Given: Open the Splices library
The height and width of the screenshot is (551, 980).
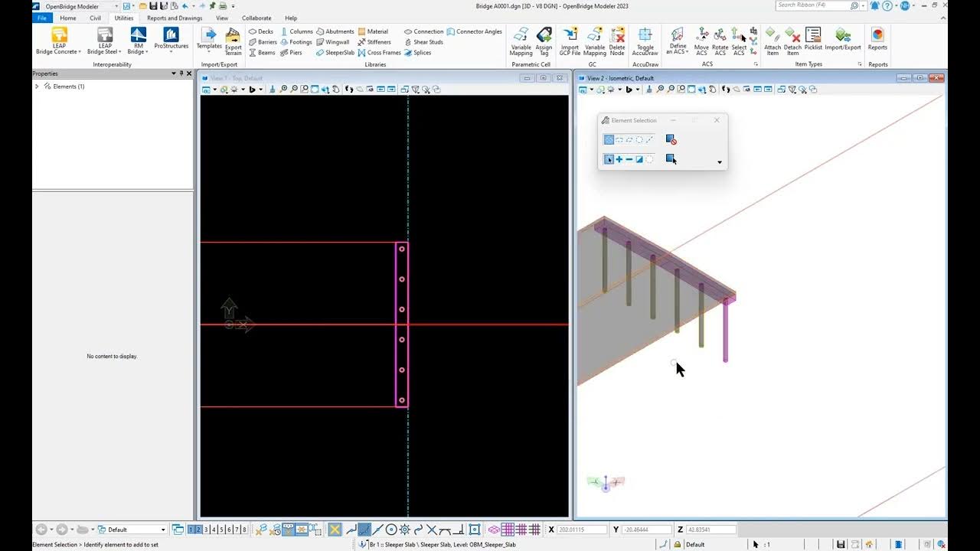Looking at the screenshot, I should point(418,53).
